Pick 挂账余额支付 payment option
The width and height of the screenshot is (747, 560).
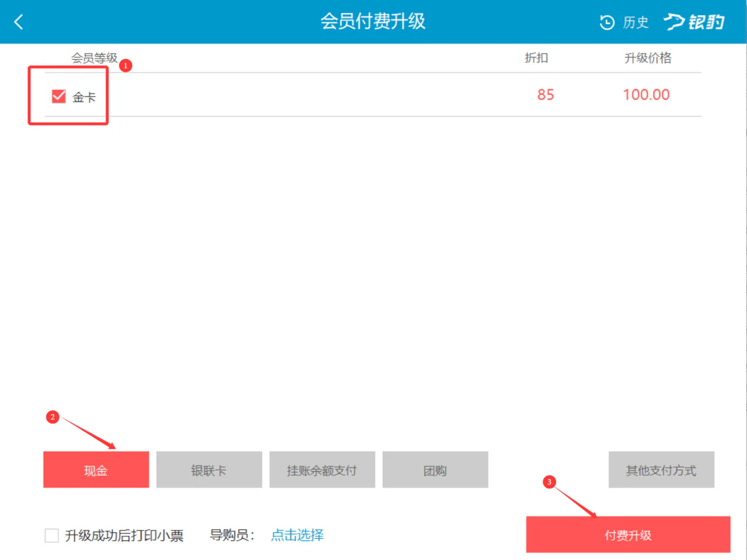tap(322, 470)
